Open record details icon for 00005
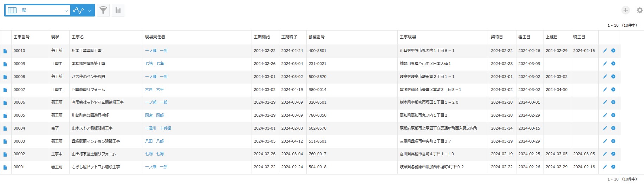Screen dimensions: 644x184 point(5,116)
